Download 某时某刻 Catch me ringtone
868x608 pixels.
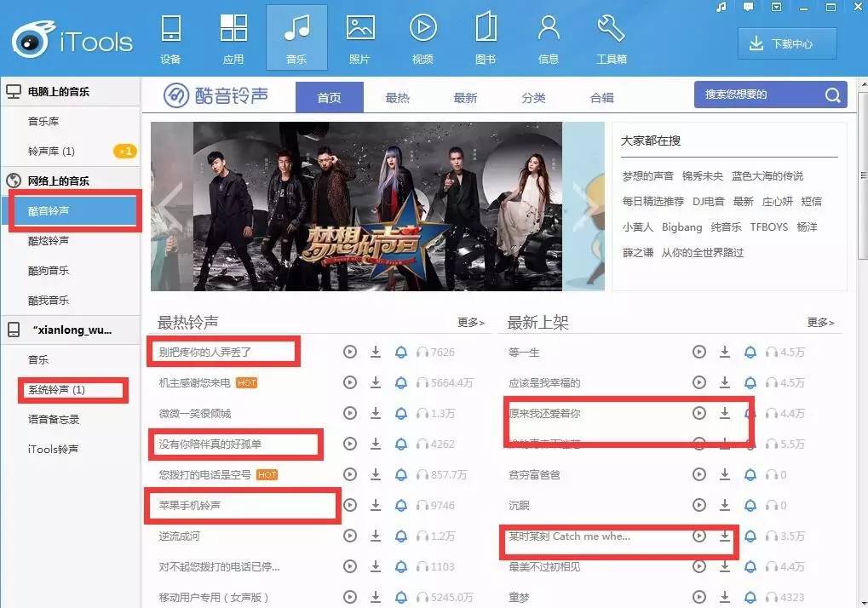[725, 536]
